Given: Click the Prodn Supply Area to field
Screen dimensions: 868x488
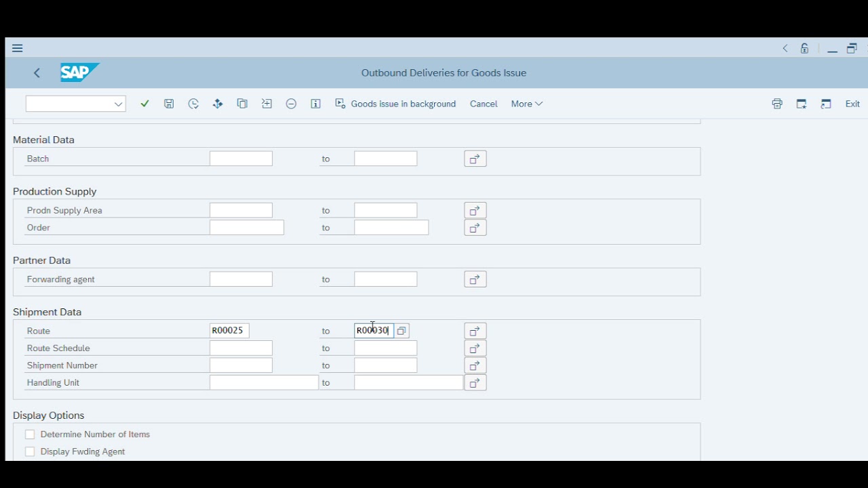Looking at the screenshot, I should [x=385, y=211].
